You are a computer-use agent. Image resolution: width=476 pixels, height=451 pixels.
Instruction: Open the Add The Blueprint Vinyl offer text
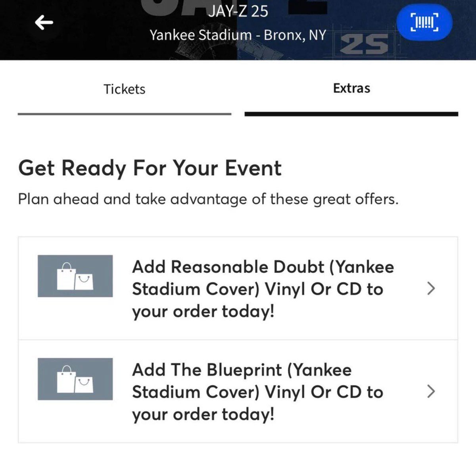pos(257,392)
